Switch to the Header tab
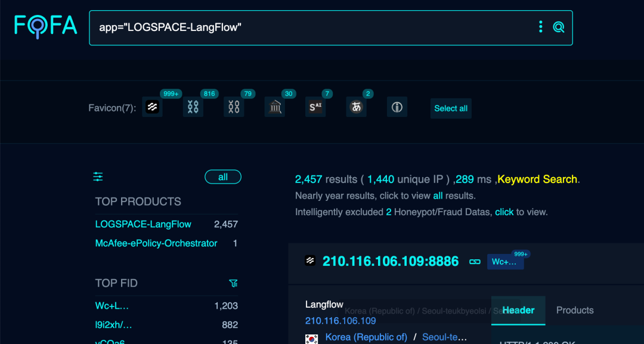644x344 pixels. [x=518, y=311]
